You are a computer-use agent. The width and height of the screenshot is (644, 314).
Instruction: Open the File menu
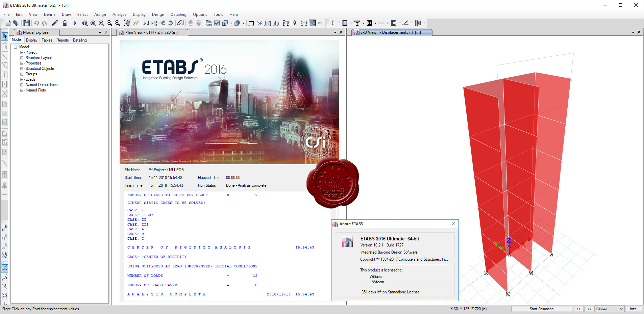[x=6, y=15]
